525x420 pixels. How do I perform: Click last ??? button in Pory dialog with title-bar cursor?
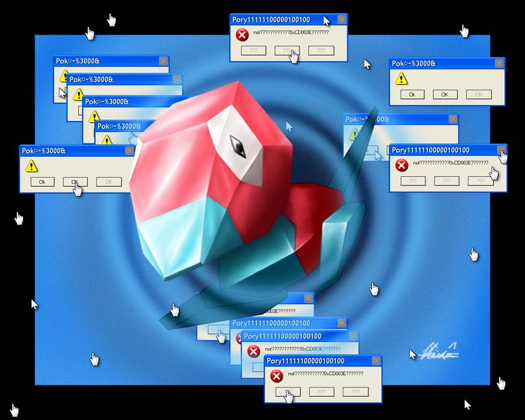pos(321,51)
